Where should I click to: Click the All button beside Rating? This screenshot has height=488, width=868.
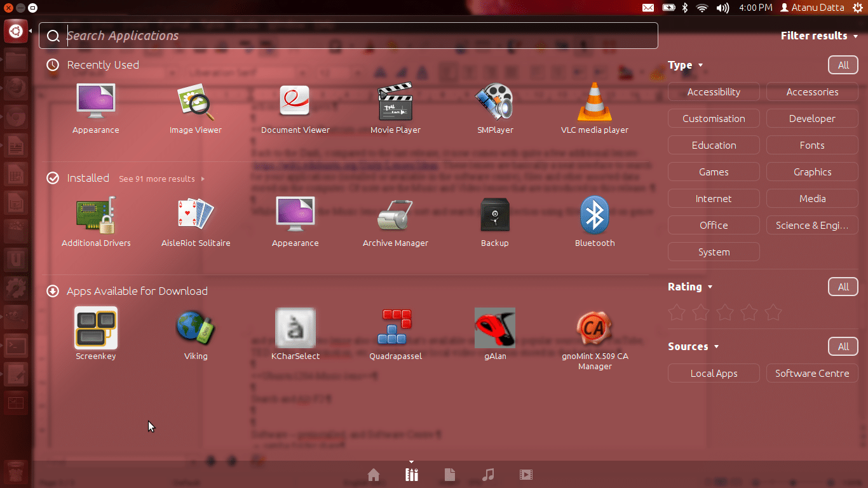pyautogui.click(x=843, y=287)
